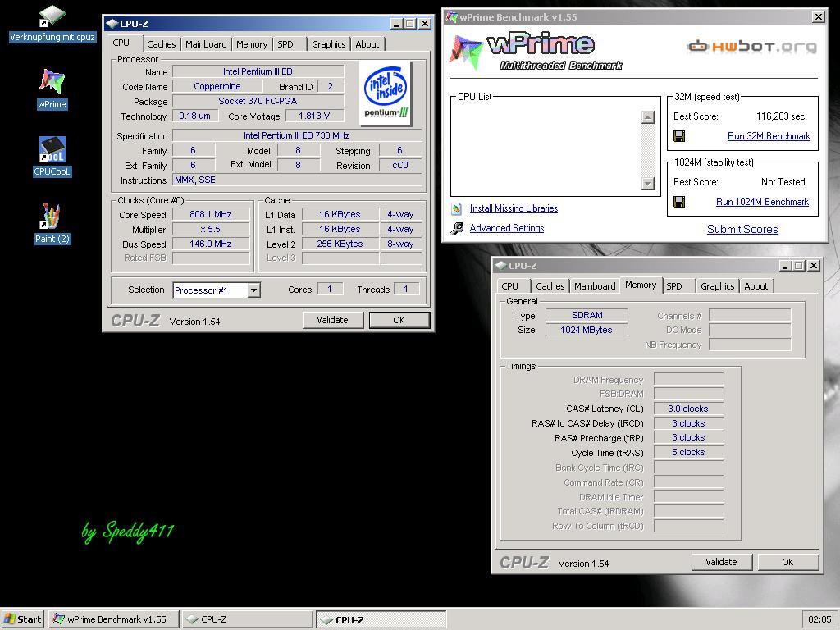The width and height of the screenshot is (840, 630).
Task: Click the memory Type value SDRAM
Action: pos(587,316)
